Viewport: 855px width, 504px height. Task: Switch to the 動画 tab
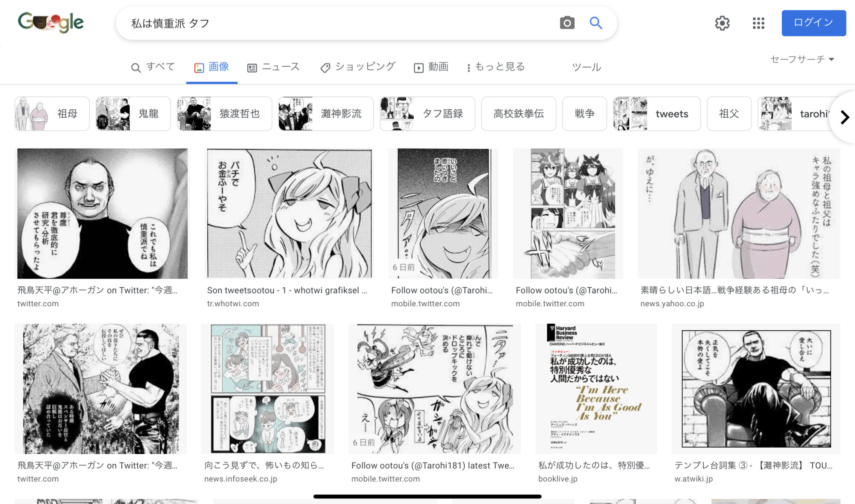pos(431,67)
